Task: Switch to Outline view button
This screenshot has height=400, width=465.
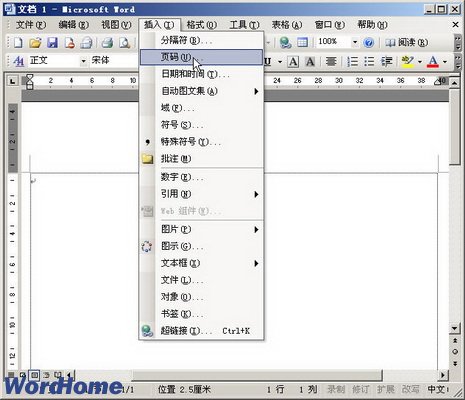Action: point(46,375)
